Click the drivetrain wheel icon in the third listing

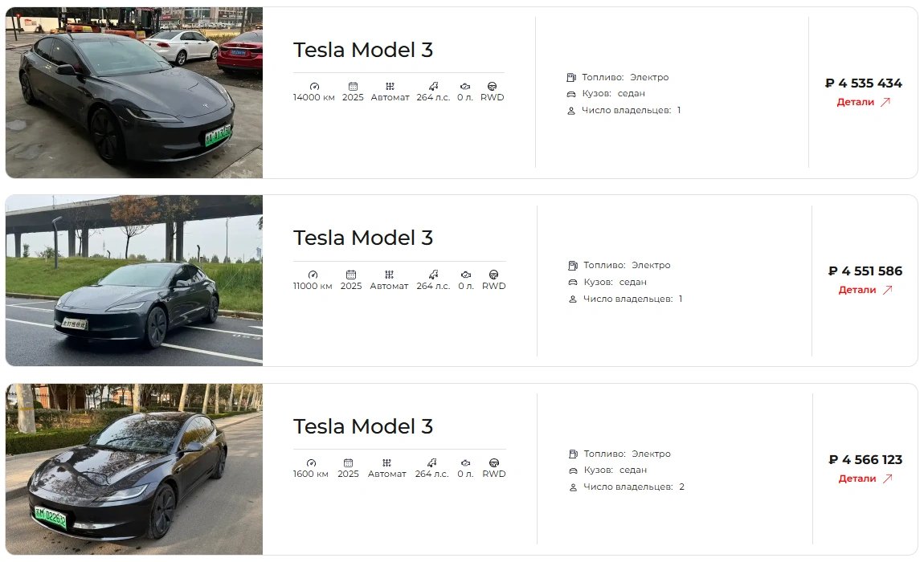click(x=493, y=462)
